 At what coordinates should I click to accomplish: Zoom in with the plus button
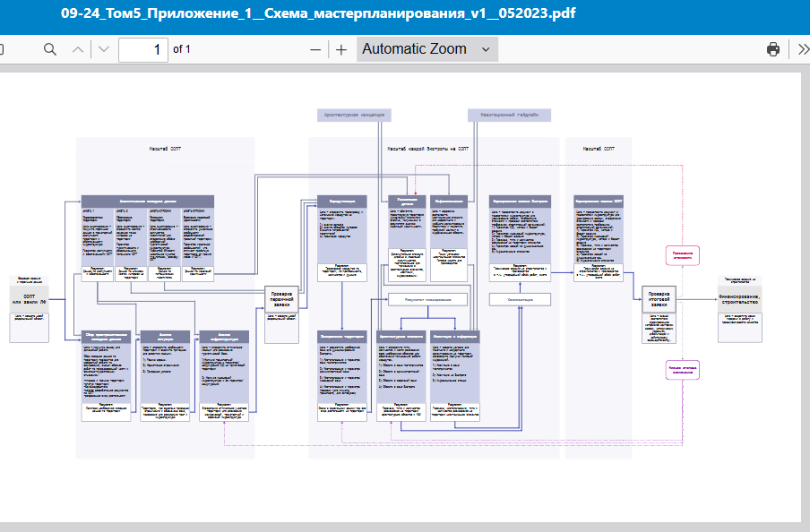341,49
